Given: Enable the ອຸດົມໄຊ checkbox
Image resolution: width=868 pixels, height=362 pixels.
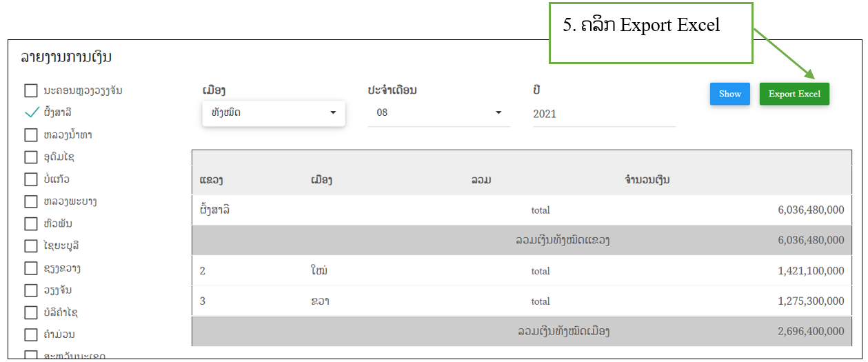Looking at the screenshot, I should point(31,157).
